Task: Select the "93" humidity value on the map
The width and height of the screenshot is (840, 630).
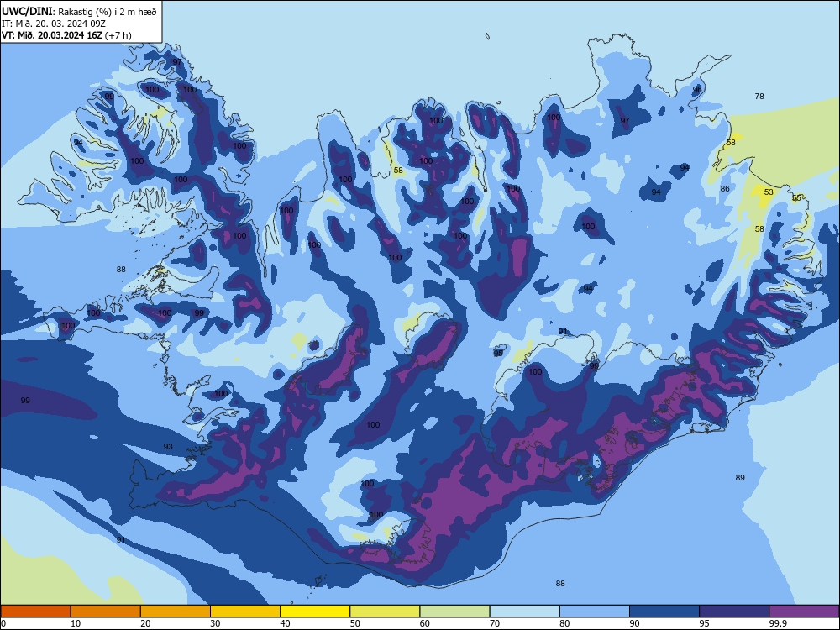Action: (168, 446)
